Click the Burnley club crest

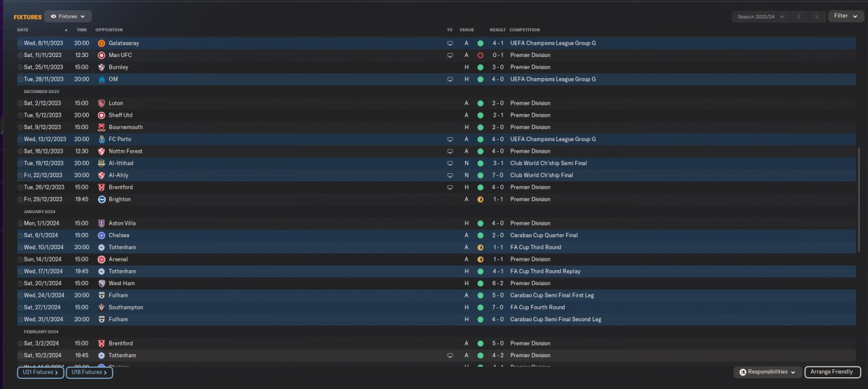[x=101, y=67]
